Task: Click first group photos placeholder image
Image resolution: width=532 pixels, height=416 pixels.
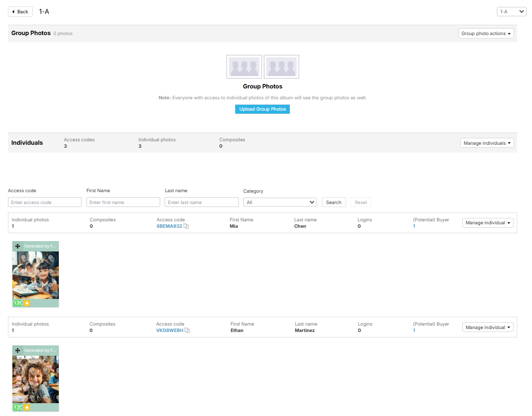Action: (x=244, y=67)
